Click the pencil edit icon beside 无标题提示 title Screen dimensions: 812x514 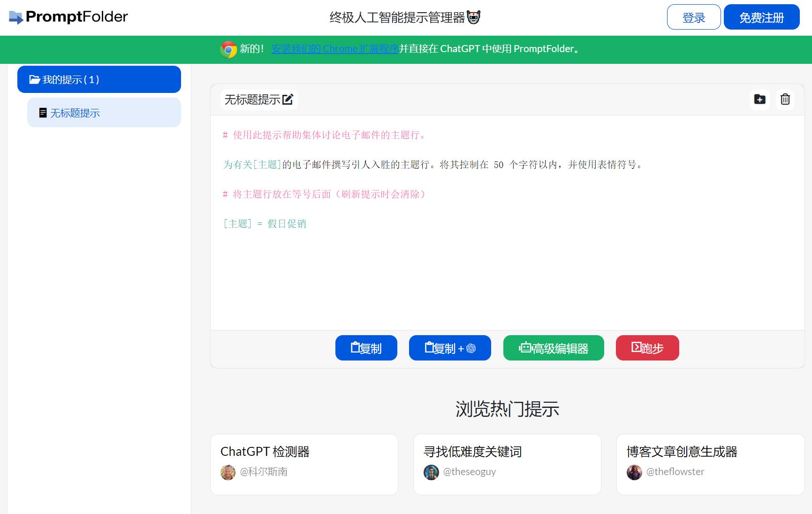(288, 99)
